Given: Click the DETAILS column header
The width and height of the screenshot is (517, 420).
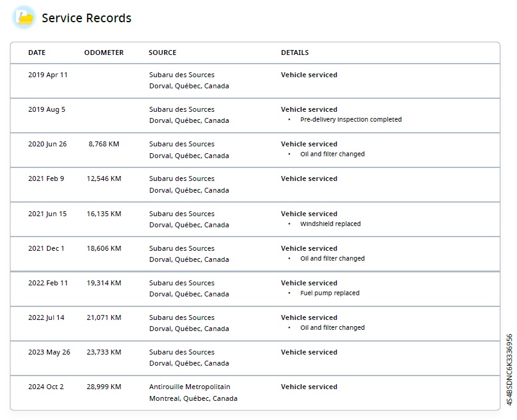Looking at the screenshot, I should 295,52.
